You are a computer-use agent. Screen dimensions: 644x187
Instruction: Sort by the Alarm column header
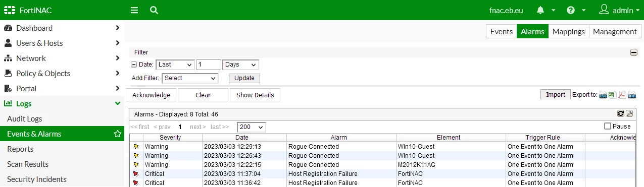point(341,138)
